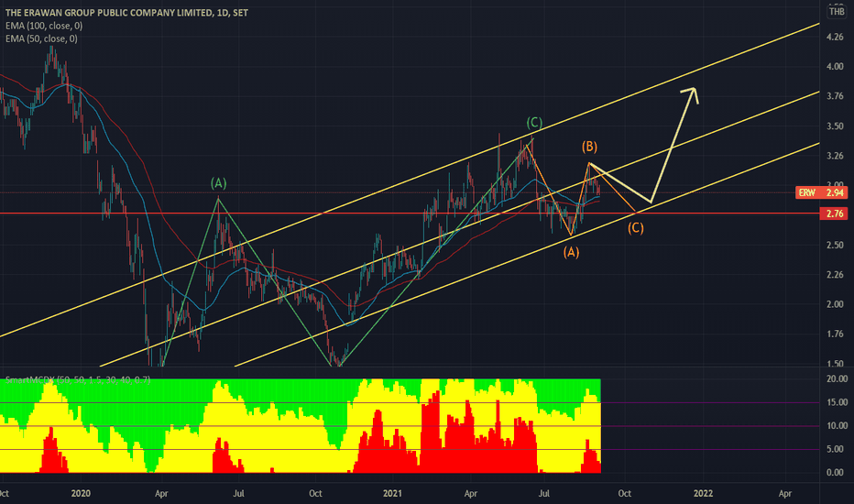Select the EMA (100, close, 0) legend
The width and height of the screenshot is (854, 504).
tap(44, 26)
